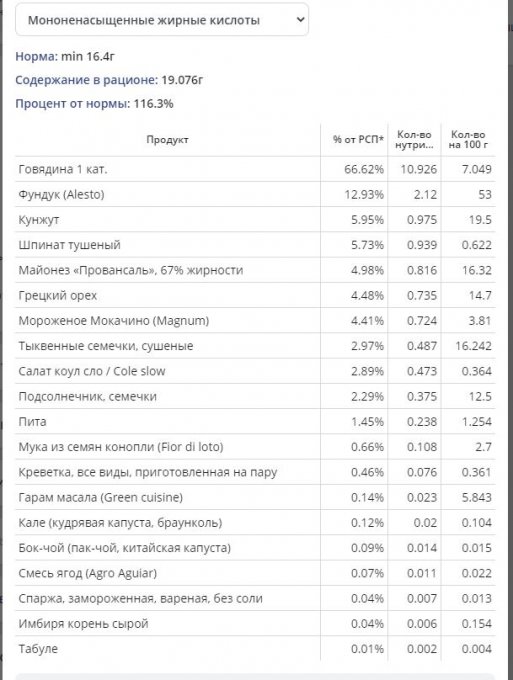Sort by the Продукт column header
Image resolution: width=513 pixels, height=680 pixels.
click(167, 140)
